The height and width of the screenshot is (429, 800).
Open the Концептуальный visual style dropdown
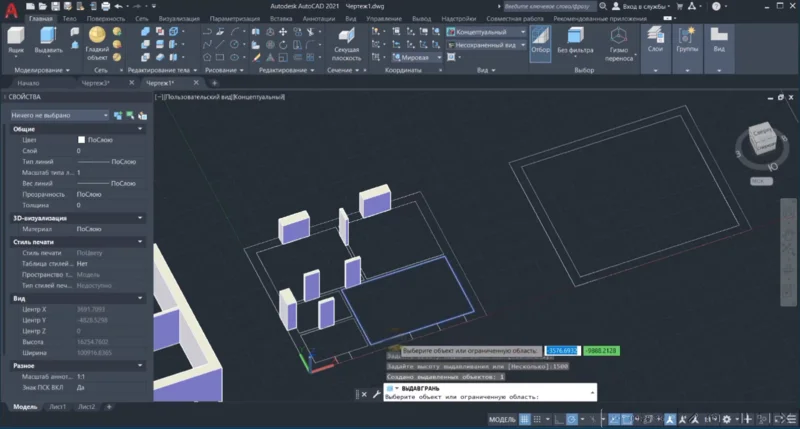[486, 32]
